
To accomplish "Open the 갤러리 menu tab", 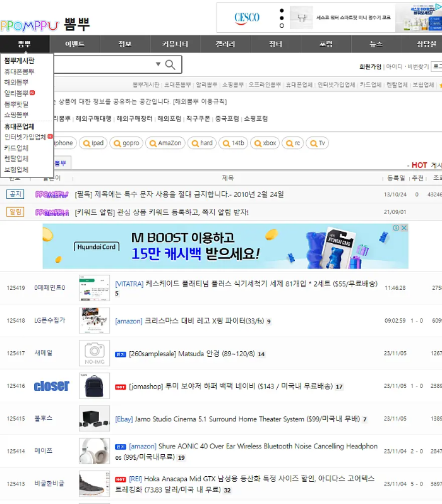I will pos(225,44).
